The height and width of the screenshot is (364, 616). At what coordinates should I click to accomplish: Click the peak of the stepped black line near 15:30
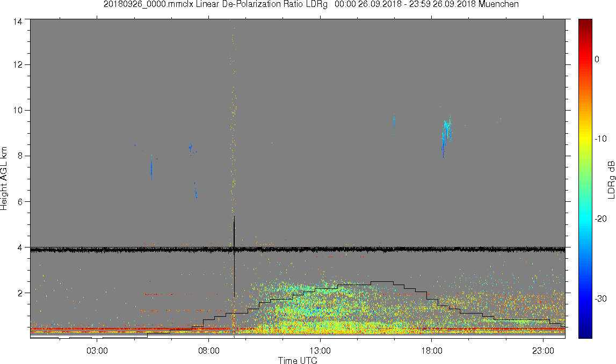(x=382, y=281)
